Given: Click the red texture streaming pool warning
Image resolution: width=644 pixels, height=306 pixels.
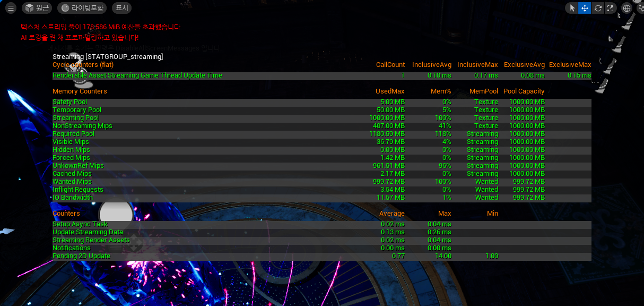Looking at the screenshot, I should (x=100, y=27).
